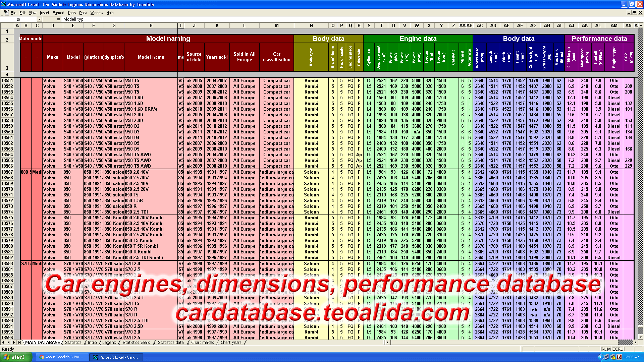
Task: Click the previous sheet tab navigation arrow
Action: (8, 342)
